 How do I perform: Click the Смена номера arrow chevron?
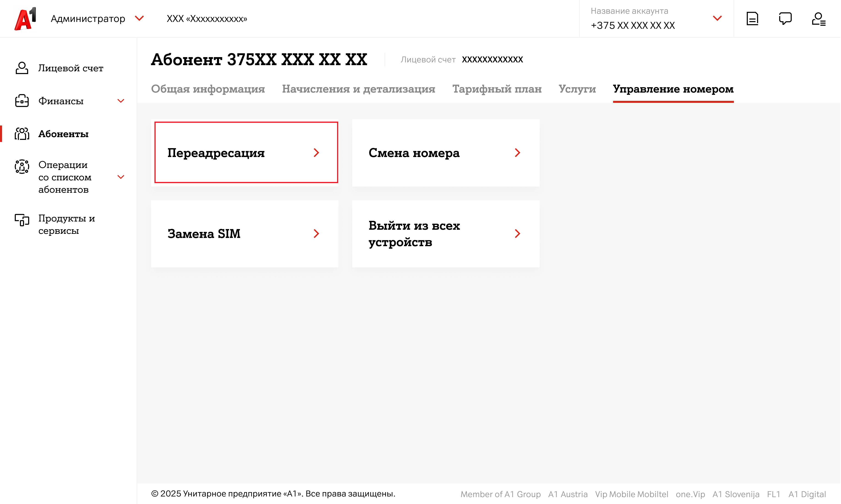click(x=517, y=153)
